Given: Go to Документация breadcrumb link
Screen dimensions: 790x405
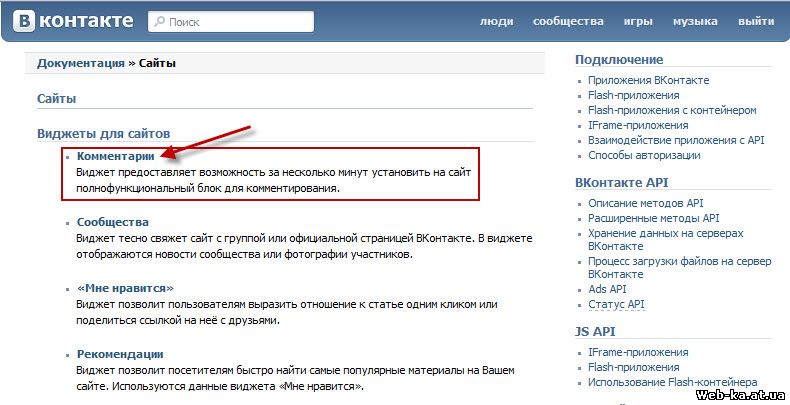Looking at the screenshot, I should [x=81, y=63].
